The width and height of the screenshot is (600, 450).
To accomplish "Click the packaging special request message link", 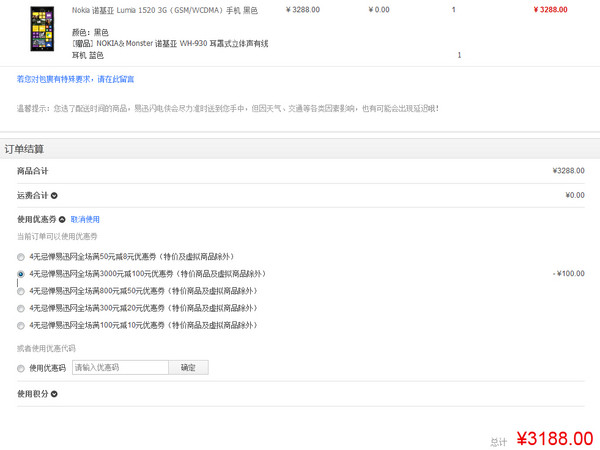I will pos(75,79).
